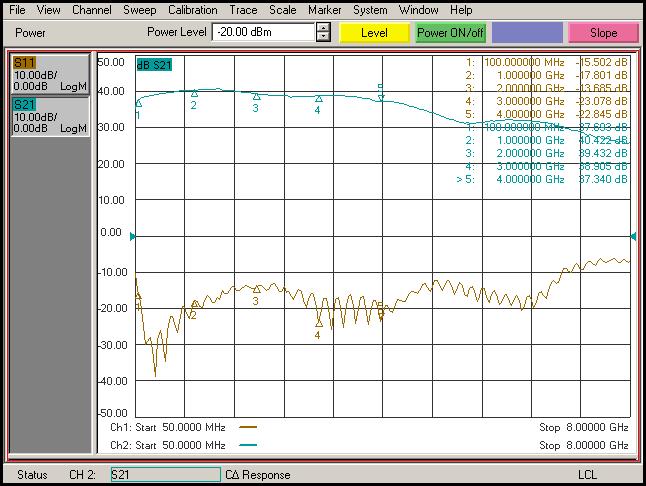Open the Marker menu
The height and width of the screenshot is (486, 646).
(x=324, y=9)
